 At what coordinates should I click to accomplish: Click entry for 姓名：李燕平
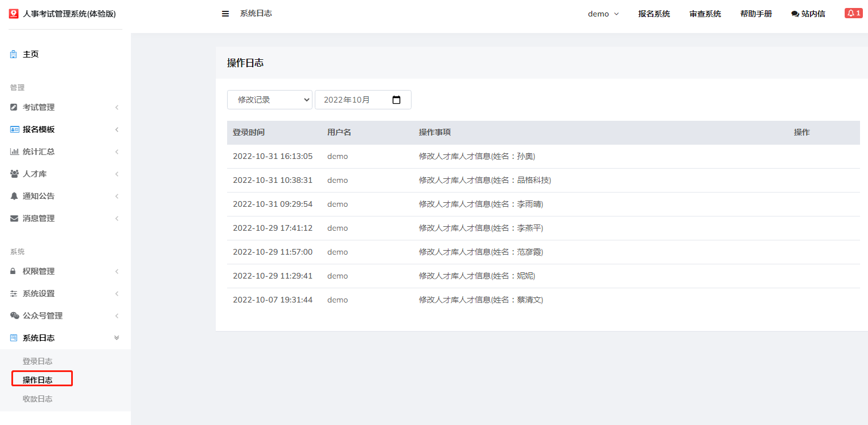click(x=481, y=228)
